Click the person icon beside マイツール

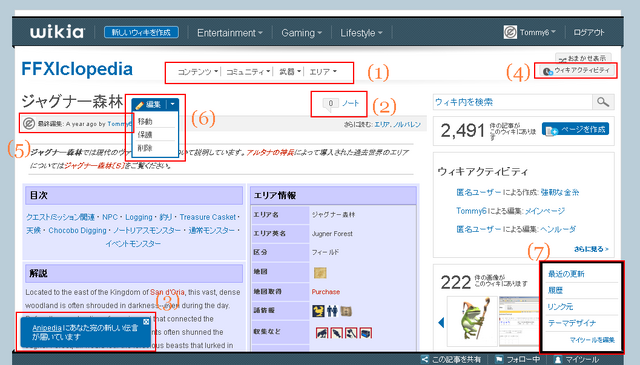click(558, 360)
